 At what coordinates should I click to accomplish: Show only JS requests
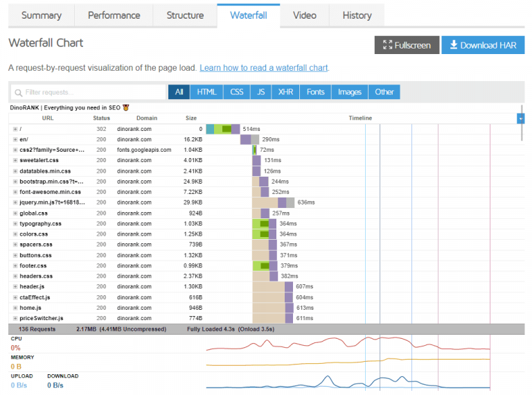click(260, 92)
